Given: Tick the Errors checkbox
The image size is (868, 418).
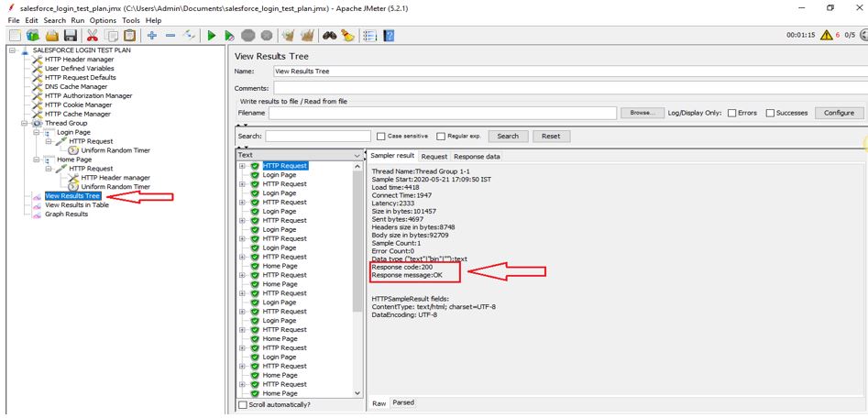Looking at the screenshot, I should [731, 113].
